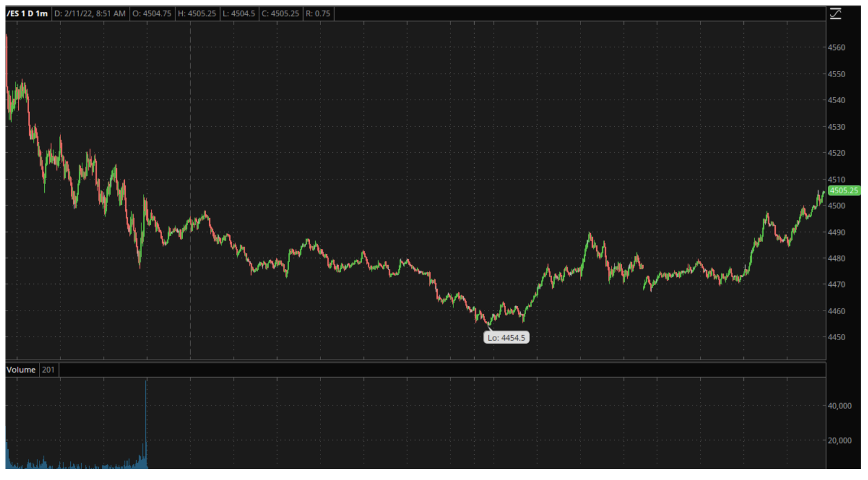The image size is (868, 480).
Task: Click the tallest volume spike bar
Action: point(146,424)
